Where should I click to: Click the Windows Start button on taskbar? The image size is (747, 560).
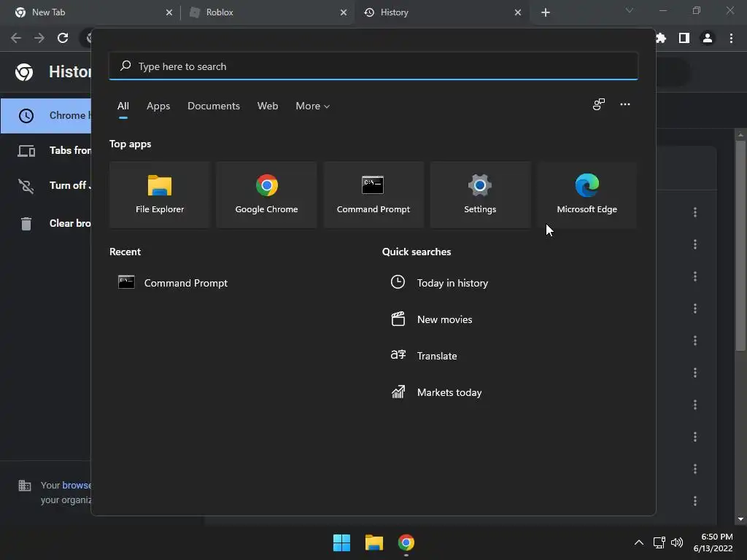(x=341, y=542)
